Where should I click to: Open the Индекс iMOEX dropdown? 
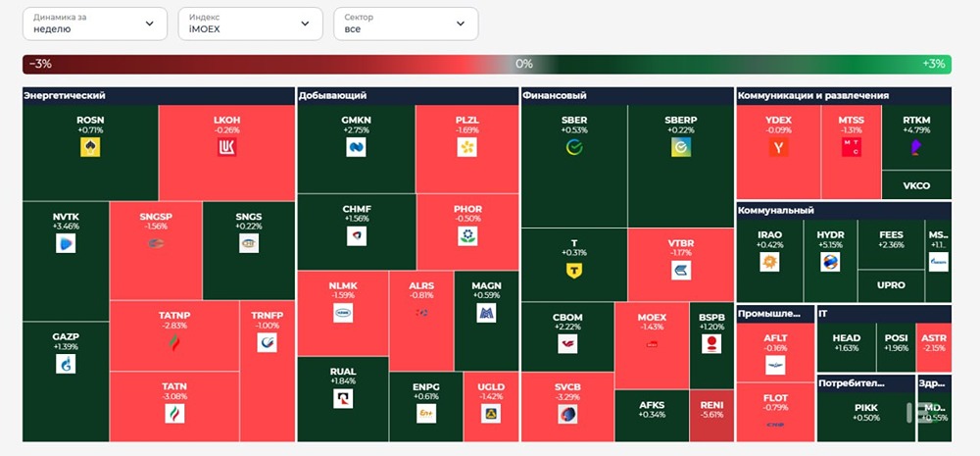251,24
